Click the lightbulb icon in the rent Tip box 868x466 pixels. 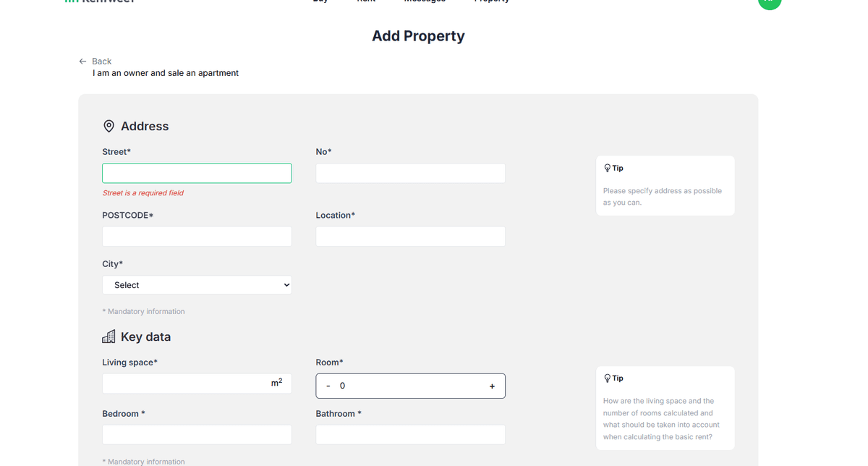[x=608, y=377]
